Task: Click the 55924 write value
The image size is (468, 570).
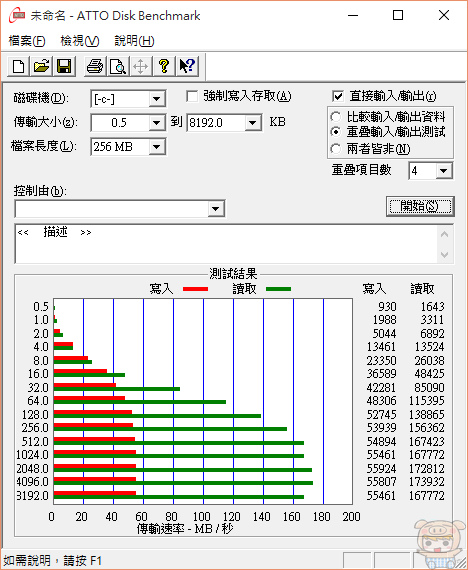Action: coord(381,468)
